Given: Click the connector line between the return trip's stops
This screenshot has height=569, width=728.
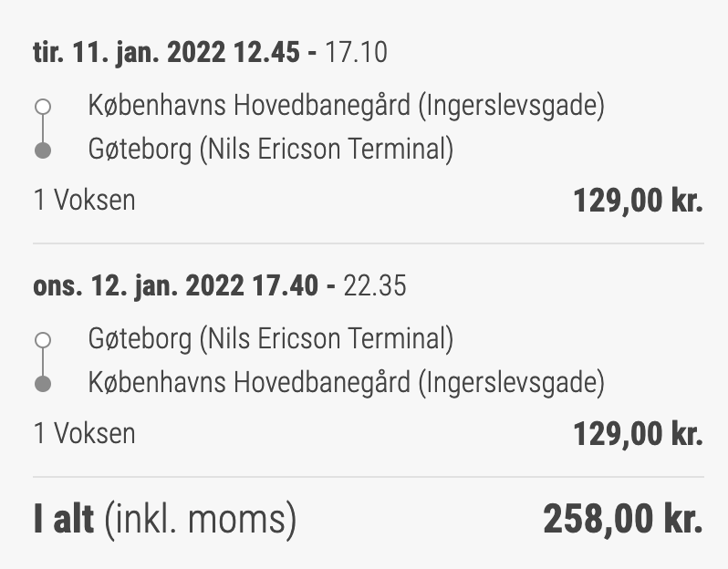Looking at the screenshot, I should coord(43,362).
